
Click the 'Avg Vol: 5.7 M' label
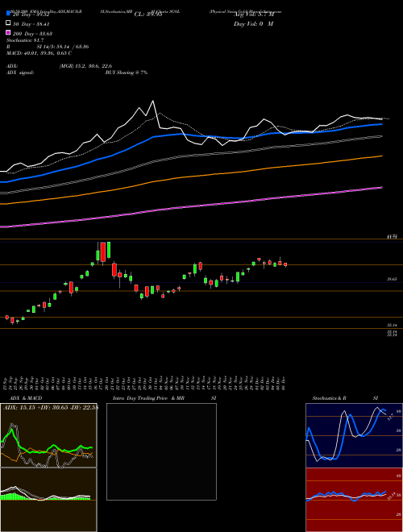click(254, 15)
